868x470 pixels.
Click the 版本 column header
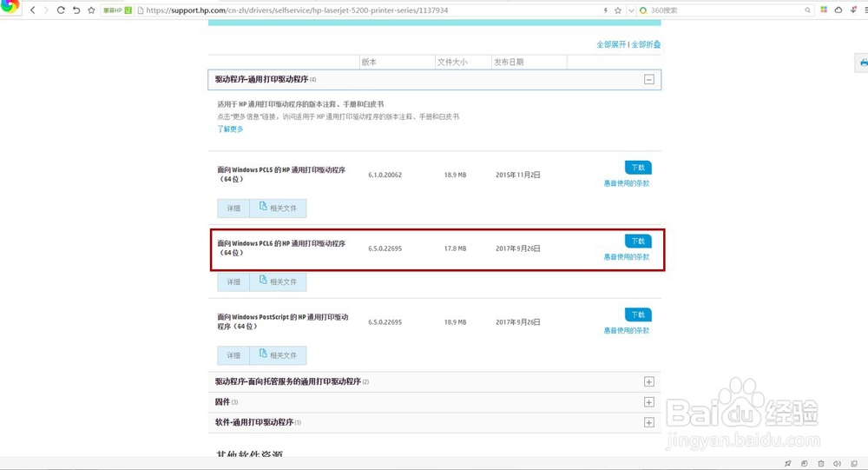click(369, 62)
